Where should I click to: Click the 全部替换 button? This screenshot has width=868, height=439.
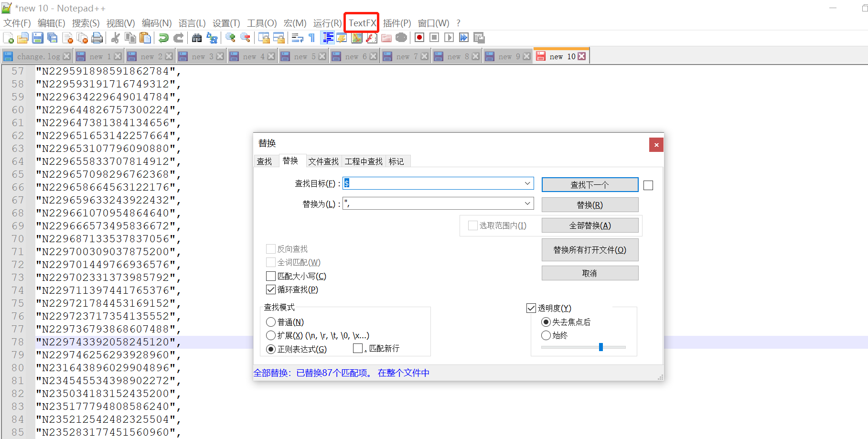click(590, 225)
